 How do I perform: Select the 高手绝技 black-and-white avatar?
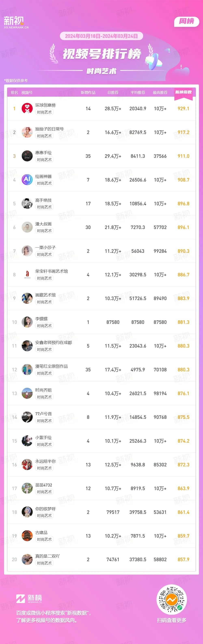(27, 203)
